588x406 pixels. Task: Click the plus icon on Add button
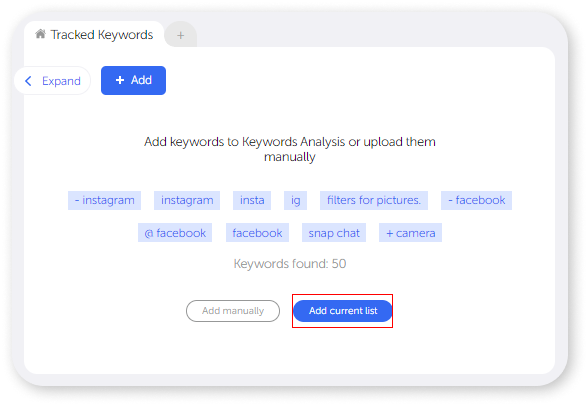pyautogui.click(x=120, y=80)
